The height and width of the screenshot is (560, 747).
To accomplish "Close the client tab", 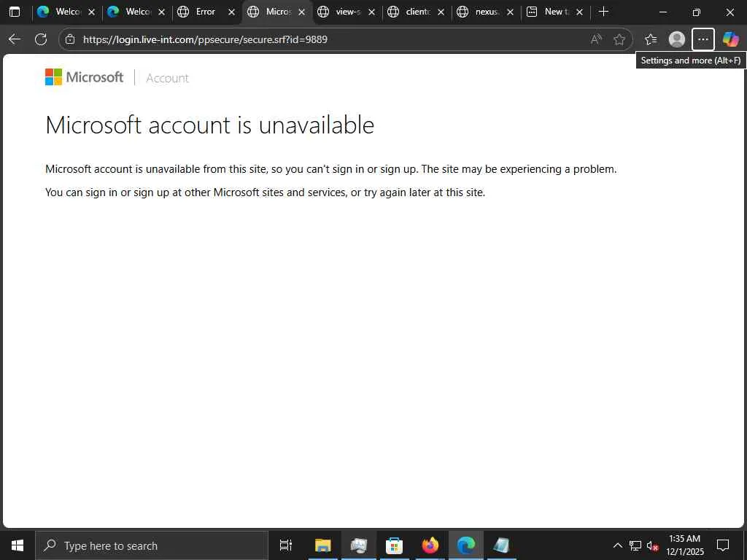I will [x=441, y=12].
